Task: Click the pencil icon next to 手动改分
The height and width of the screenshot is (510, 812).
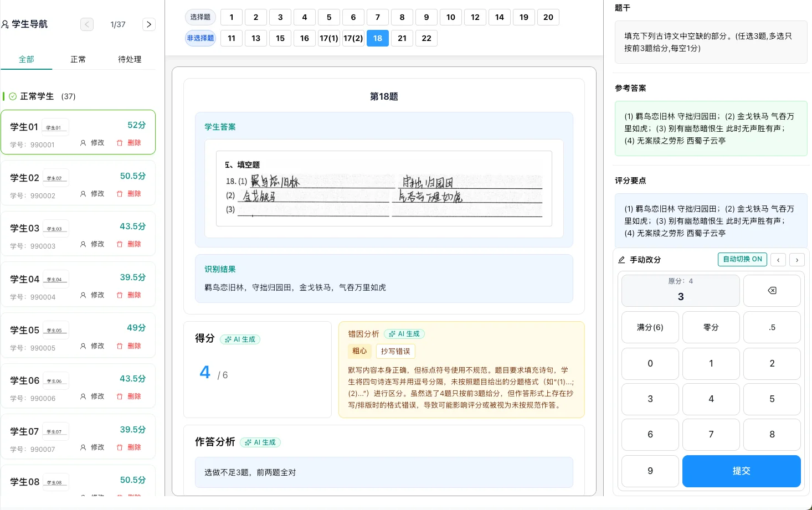Action: (621, 260)
